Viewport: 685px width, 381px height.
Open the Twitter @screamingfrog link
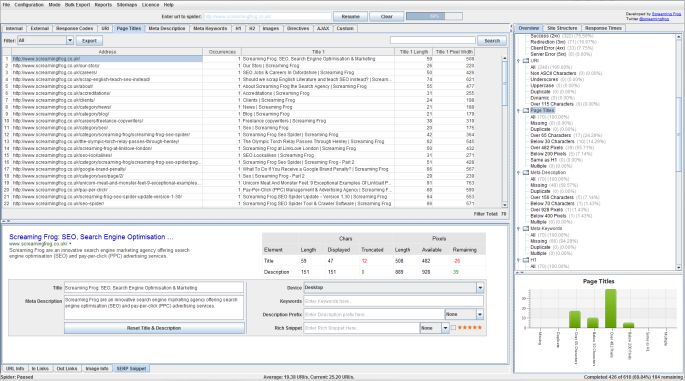point(654,19)
